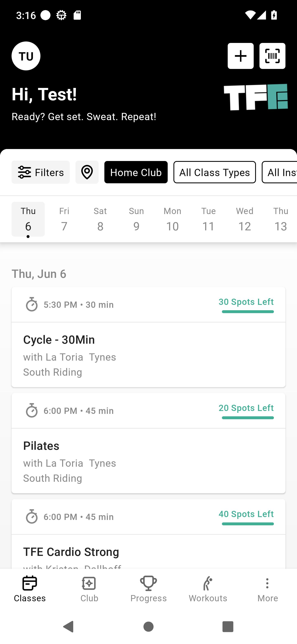Expand the All Instructors dropdown chip
This screenshot has width=297, height=644.
coord(279,172)
